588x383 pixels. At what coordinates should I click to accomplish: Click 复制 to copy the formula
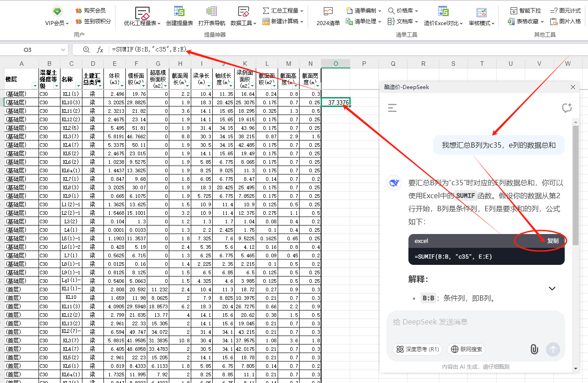coord(553,241)
